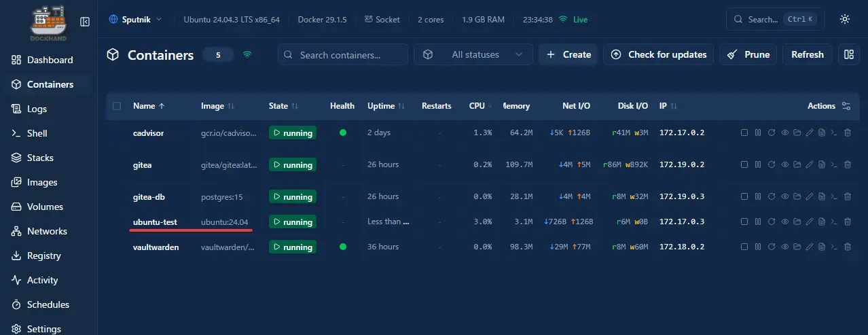Stop the cadvisor container

[x=744, y=133]
